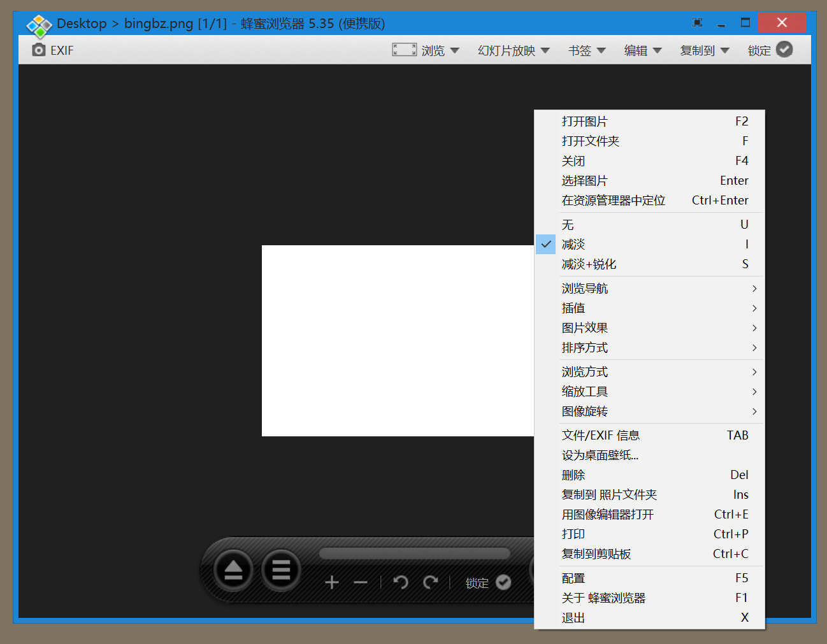This screenshot has height=644, width=827.
Task: Click the white image preview area
Action: pyautogui.click(x=395, y=341)
